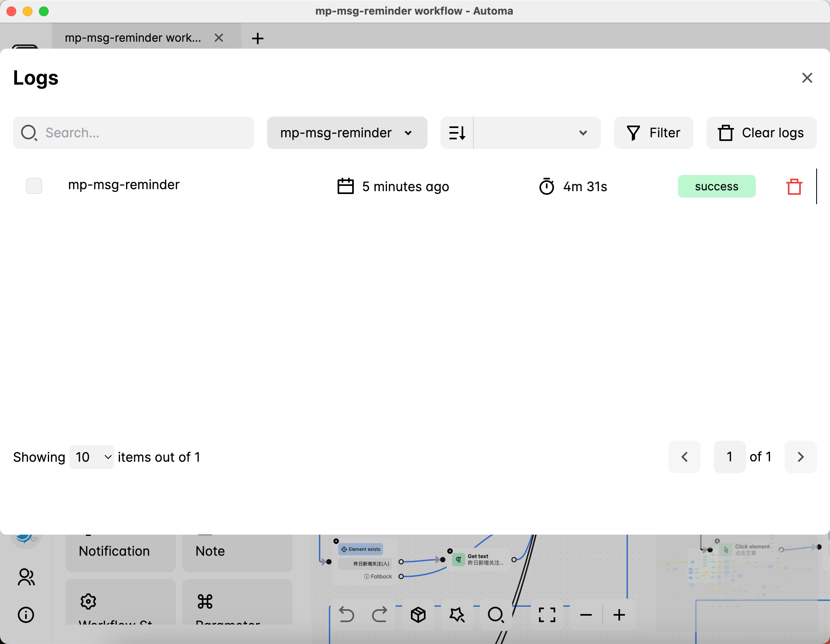Go to next page of logs
The width and height of the screenshot is (830, 644).
coord(800,457)
